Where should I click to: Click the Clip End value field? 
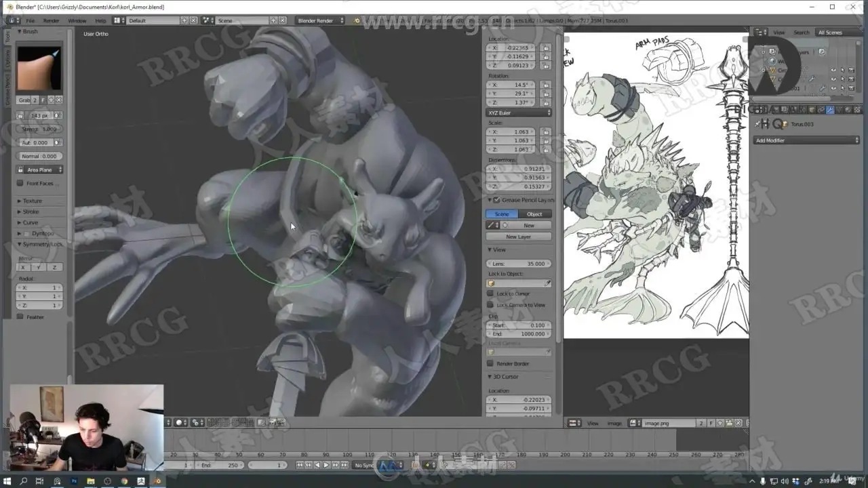(519, 334)
